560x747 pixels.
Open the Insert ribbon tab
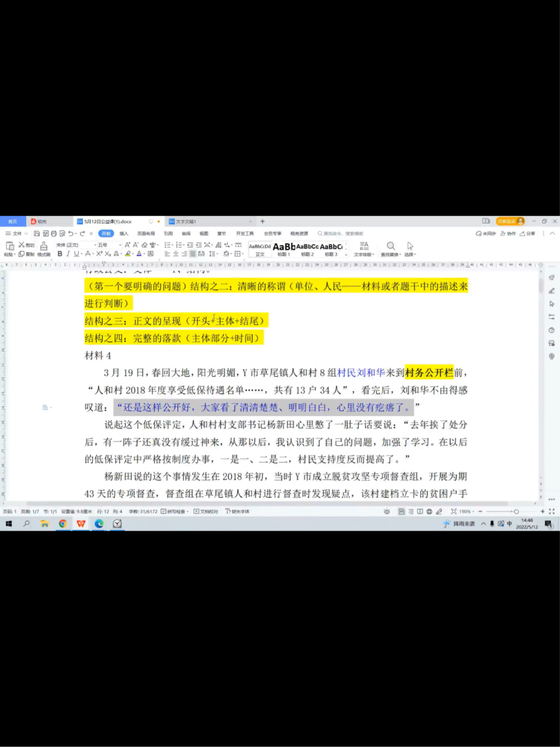click(x=124, y=233)
